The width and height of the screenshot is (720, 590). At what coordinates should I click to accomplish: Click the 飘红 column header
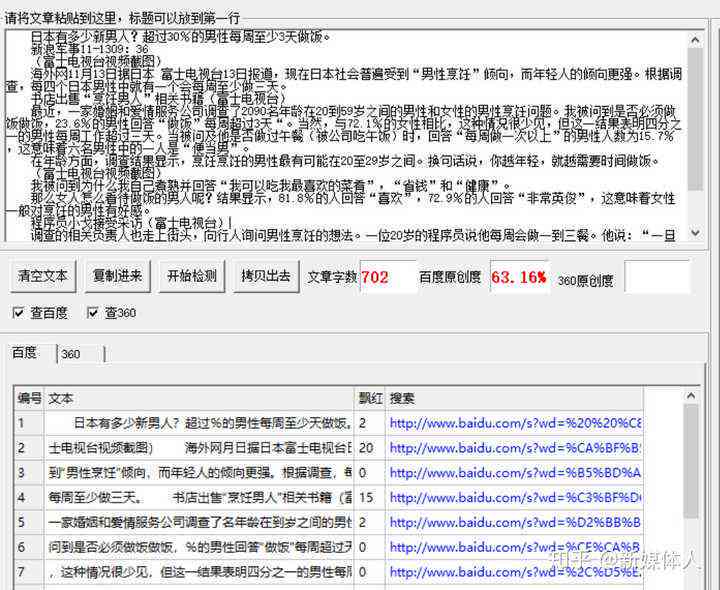[x=370, y=398]
